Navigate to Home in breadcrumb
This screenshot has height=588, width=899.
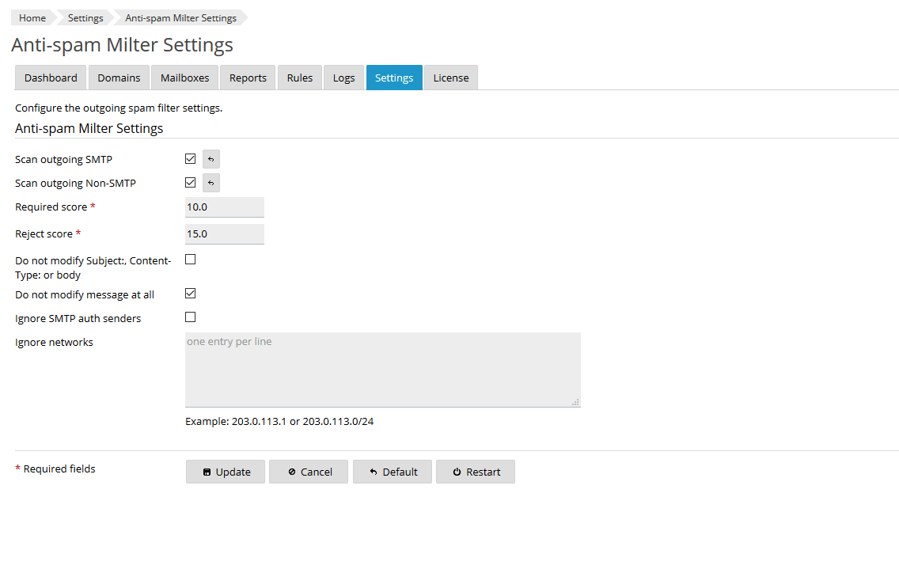point(32,18)
